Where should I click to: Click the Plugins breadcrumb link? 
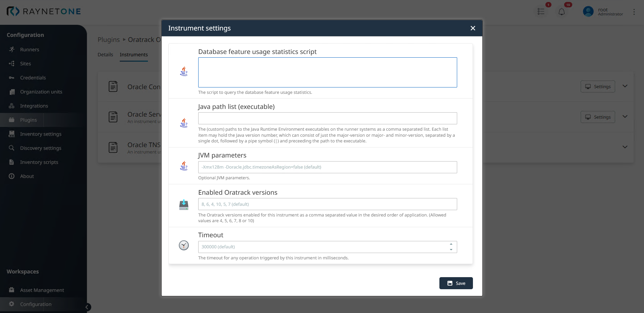pyautogui.click(x=109, y=40)
